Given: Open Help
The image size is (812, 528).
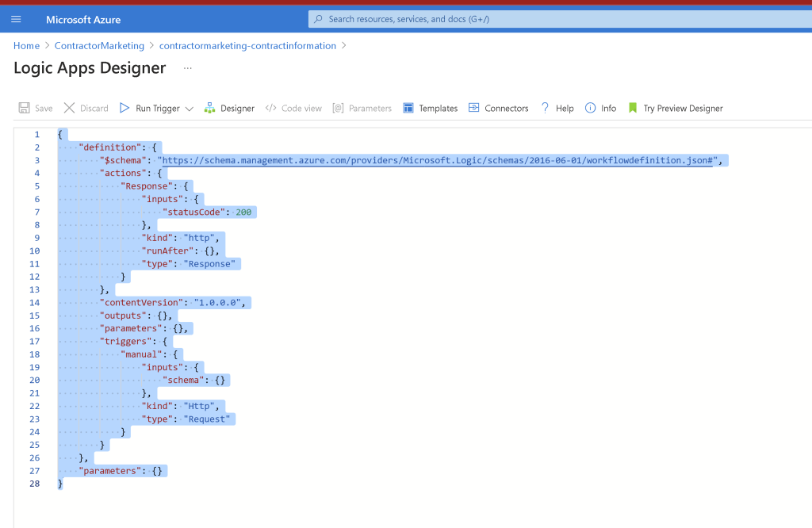Looking at the screenshot, I should (x=565, y=108).
